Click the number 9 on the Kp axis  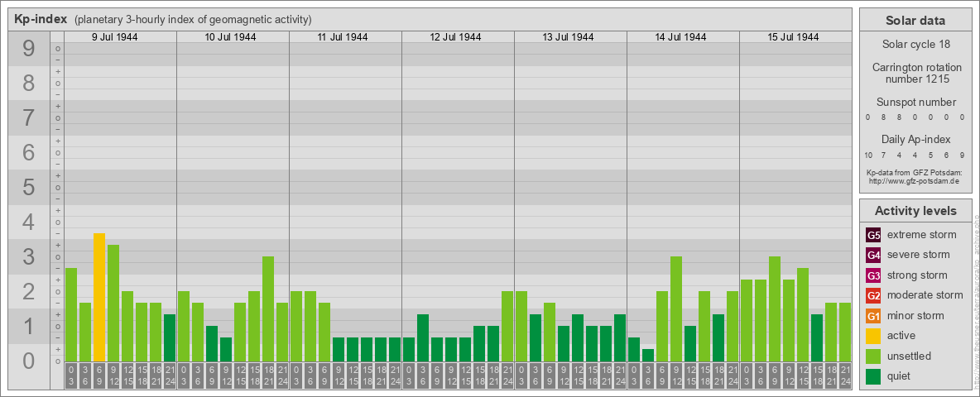coord(28,50)
